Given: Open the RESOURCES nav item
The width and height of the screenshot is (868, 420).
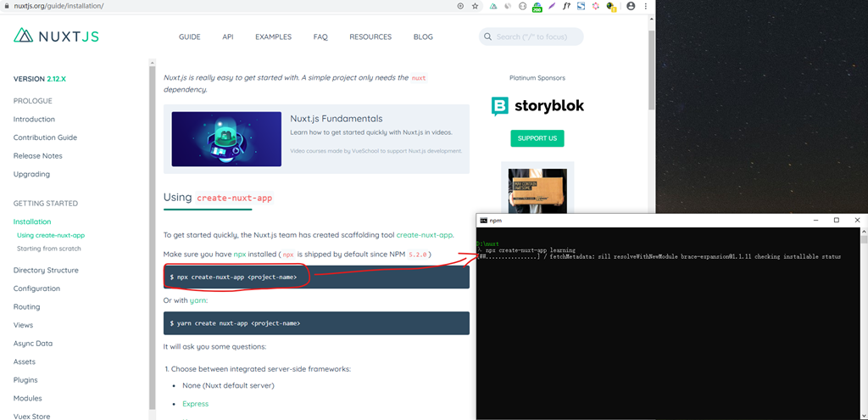Looking at the screenshot, I should (x=370, y=37).
